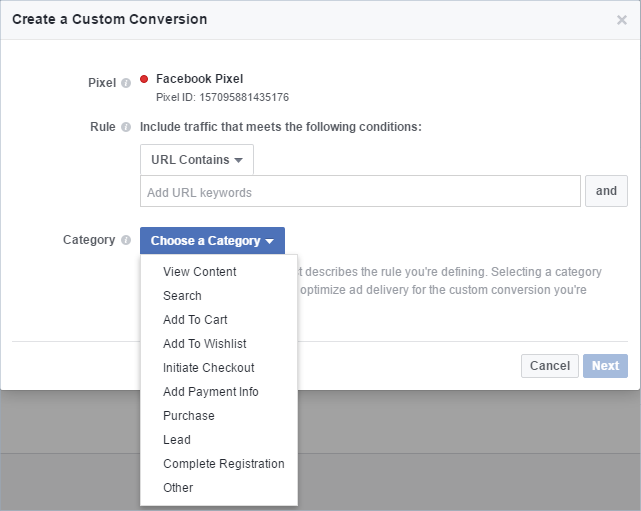Select Other category option
The image size is (641, 511).
[x=219, y=488]
